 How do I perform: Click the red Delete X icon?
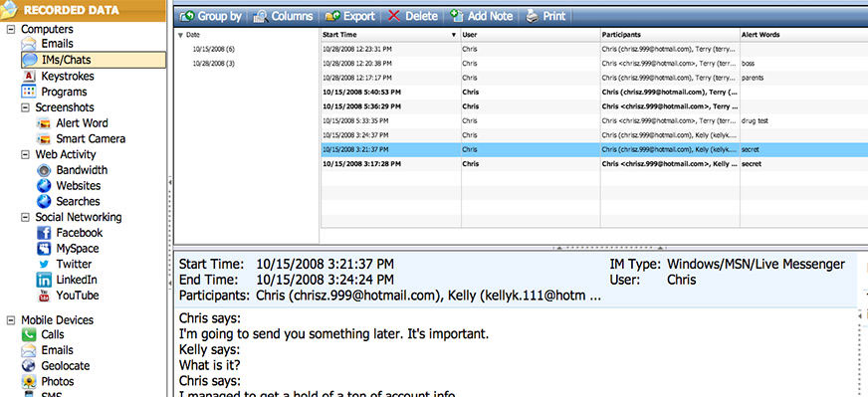tap(394, 17)
